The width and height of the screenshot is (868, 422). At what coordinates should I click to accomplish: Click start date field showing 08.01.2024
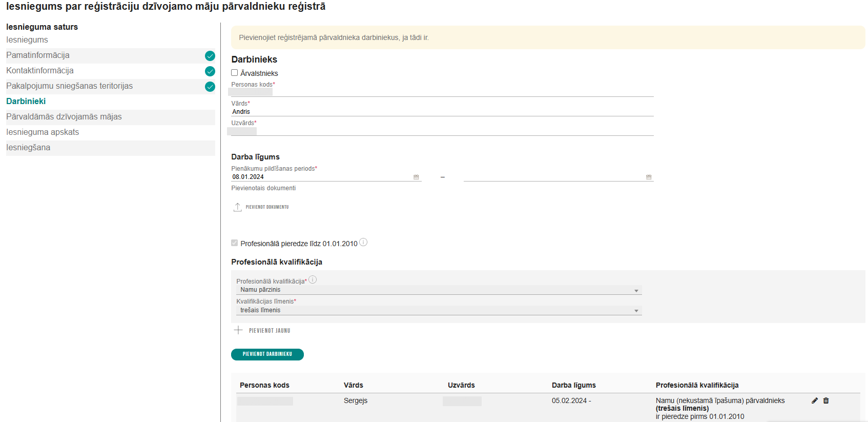(326, 177)
